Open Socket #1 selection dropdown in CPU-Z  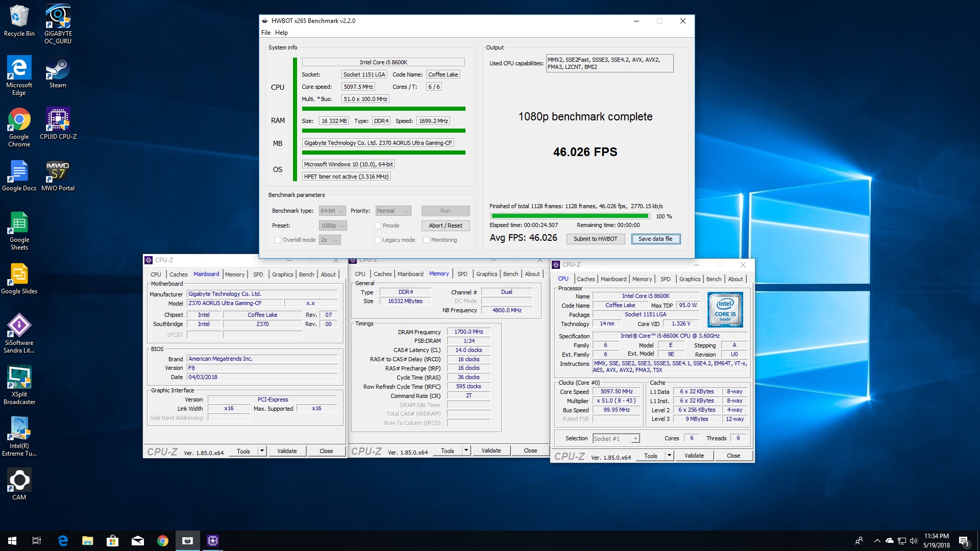click(616, 439)
